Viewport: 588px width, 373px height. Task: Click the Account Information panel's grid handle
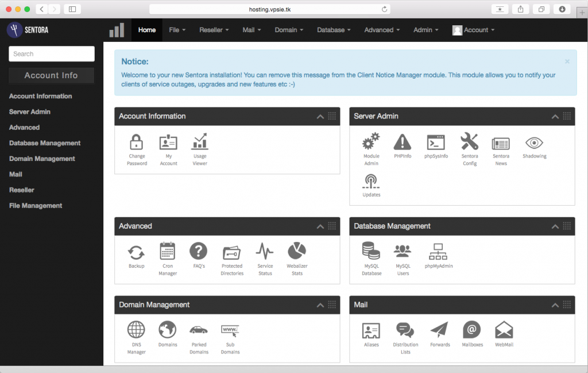[x=332, y=116]
